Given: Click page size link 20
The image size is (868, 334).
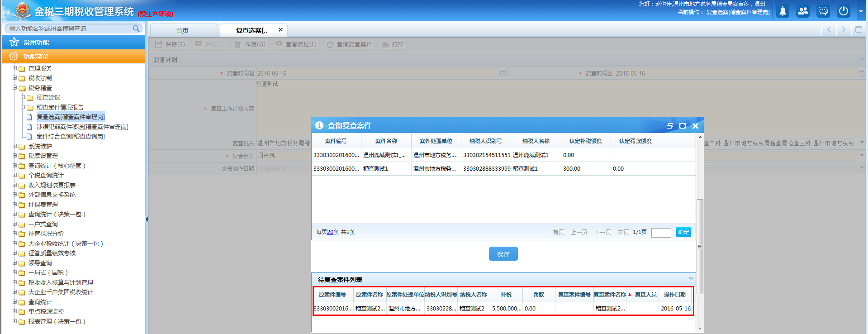Looking at the screenshot, I should (330, 232).
